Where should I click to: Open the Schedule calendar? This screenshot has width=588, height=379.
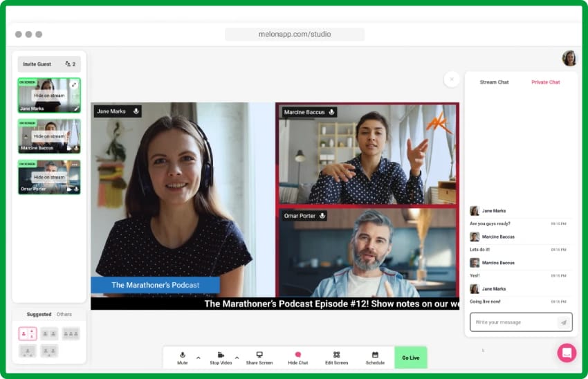click(375, 355)
